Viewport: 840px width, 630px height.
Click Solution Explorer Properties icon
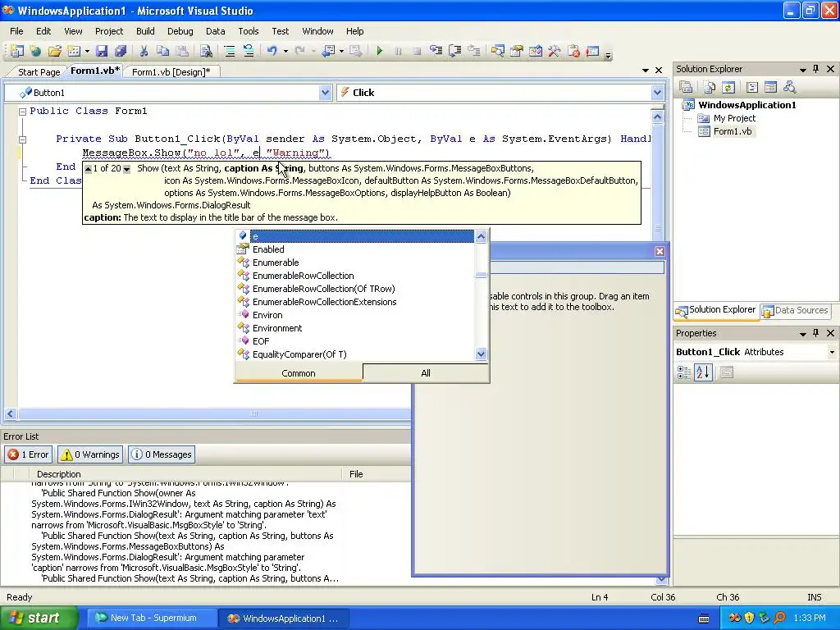click(686, 87)
